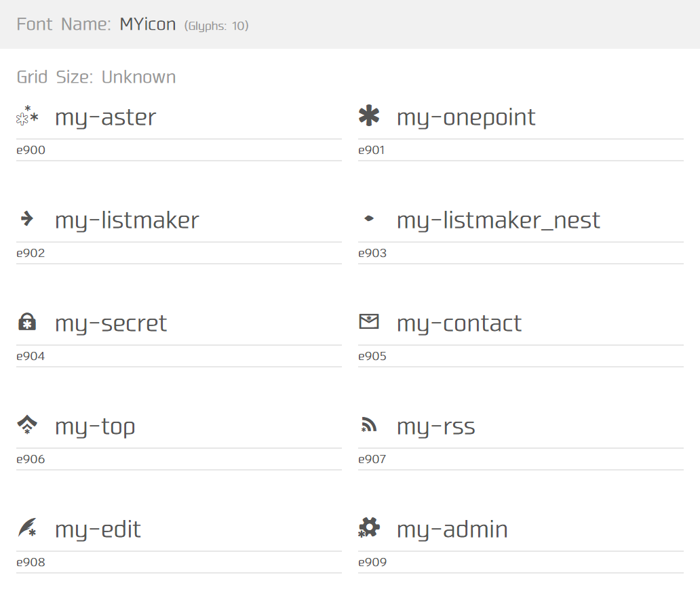
Task: Select the e904 code field
Action: coord(179,357)
